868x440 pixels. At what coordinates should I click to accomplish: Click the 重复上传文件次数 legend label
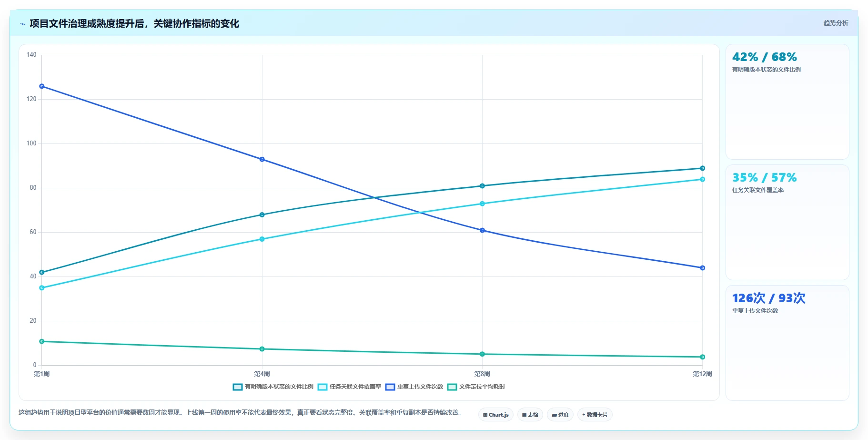click(x=420, y=387)
